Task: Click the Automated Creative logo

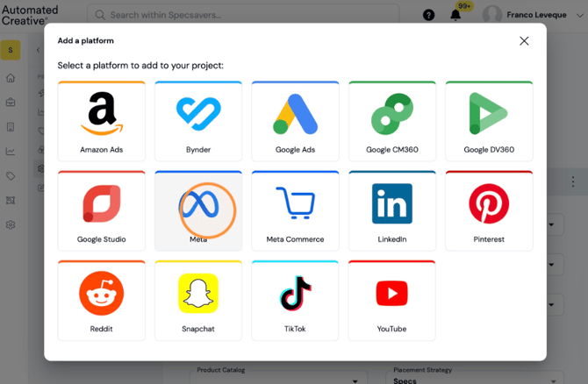Action: 30,15
